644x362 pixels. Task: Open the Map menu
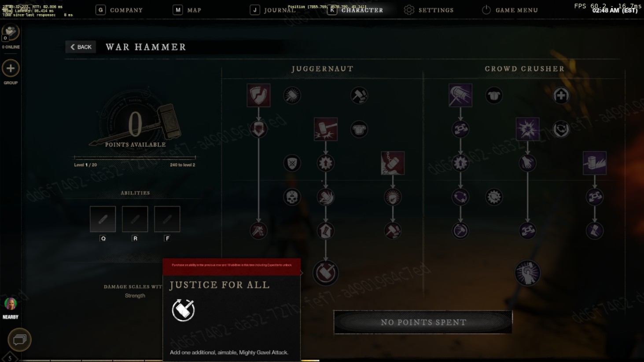(x=187, y=10)
